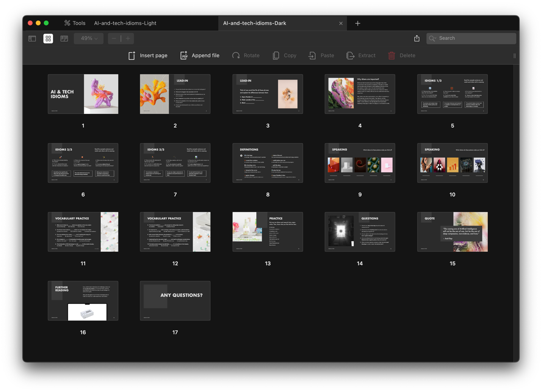542x392 pixels.
Task: Add a new tab
Action: point(358,23)
